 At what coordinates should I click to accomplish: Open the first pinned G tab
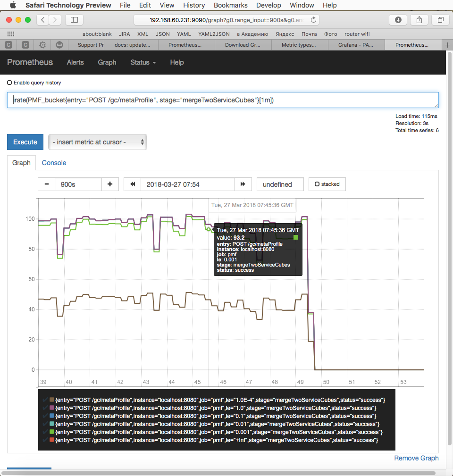8,45
